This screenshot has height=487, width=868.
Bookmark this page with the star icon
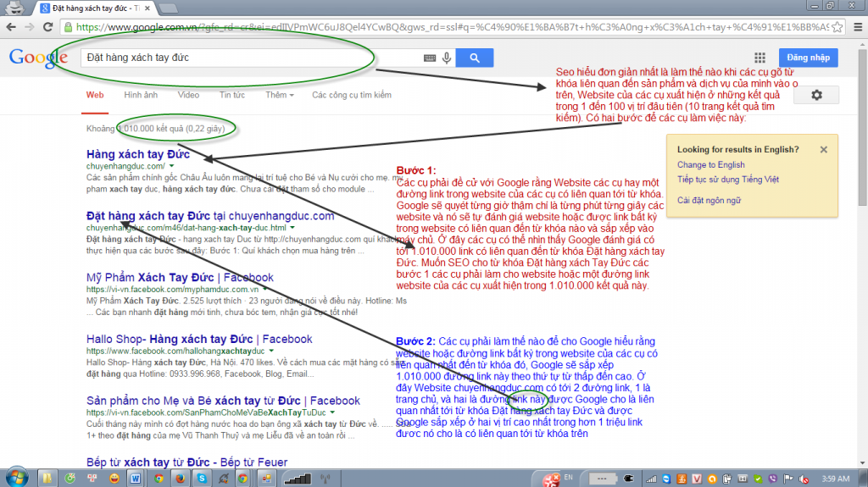[837, 26]
